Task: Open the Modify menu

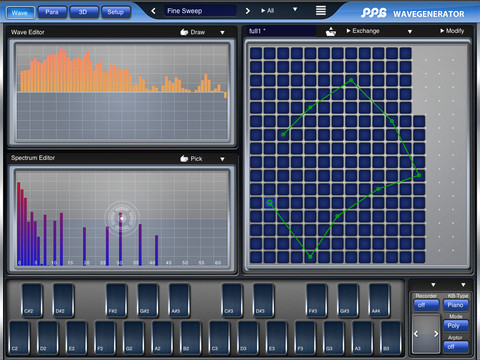Action: pyautogui.click(x=452, y=31)
